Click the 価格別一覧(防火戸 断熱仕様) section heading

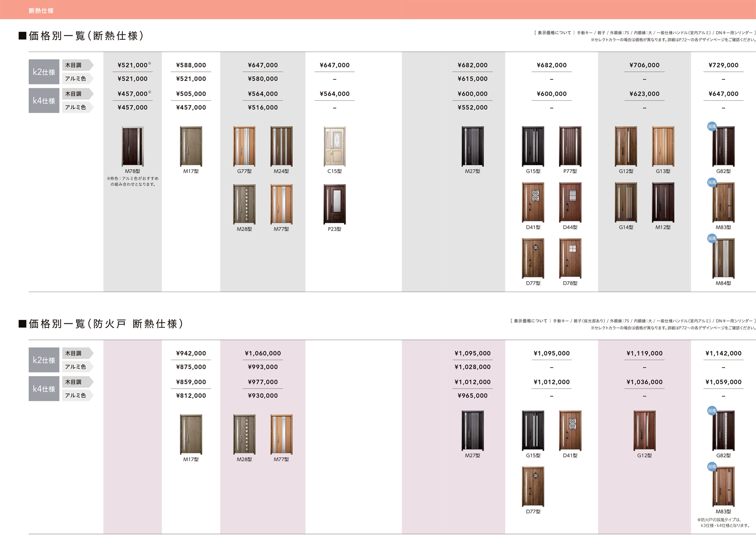click(x=105, y=324)
